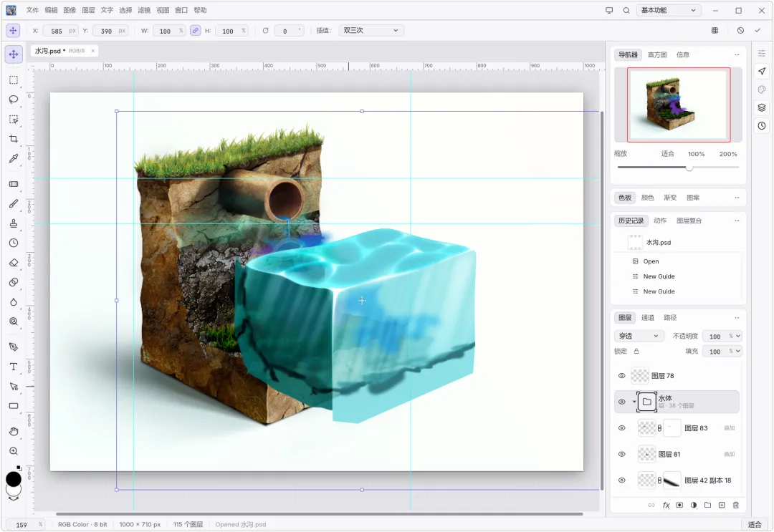
Task: Open the 穿透 blend mode dropdown
Action: point(639,336)
